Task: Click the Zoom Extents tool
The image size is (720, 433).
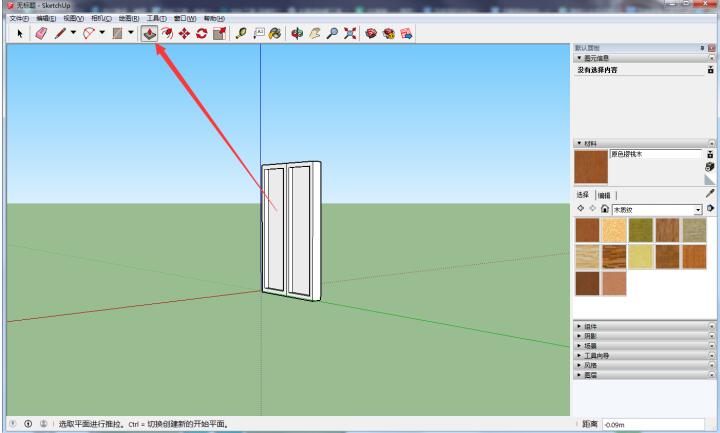Action: coord(347,34)
